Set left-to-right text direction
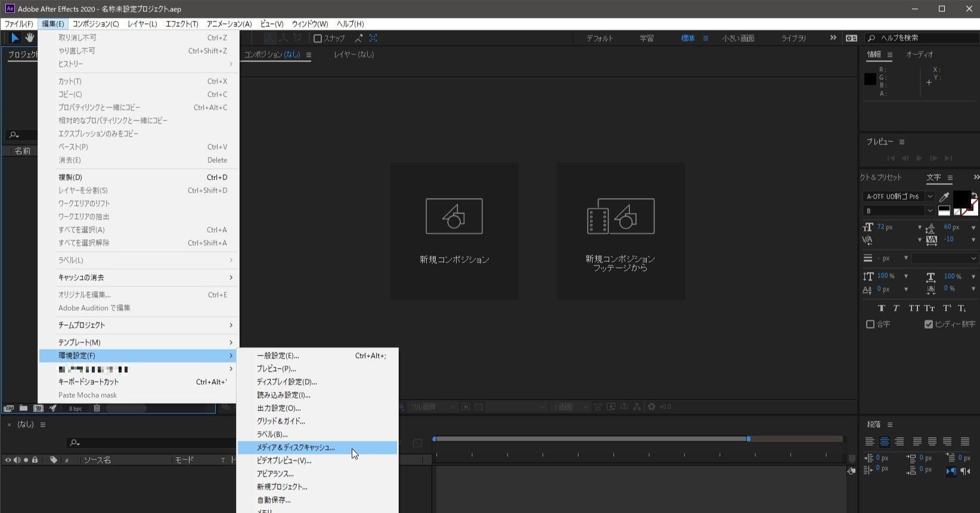 click(951, 471)
